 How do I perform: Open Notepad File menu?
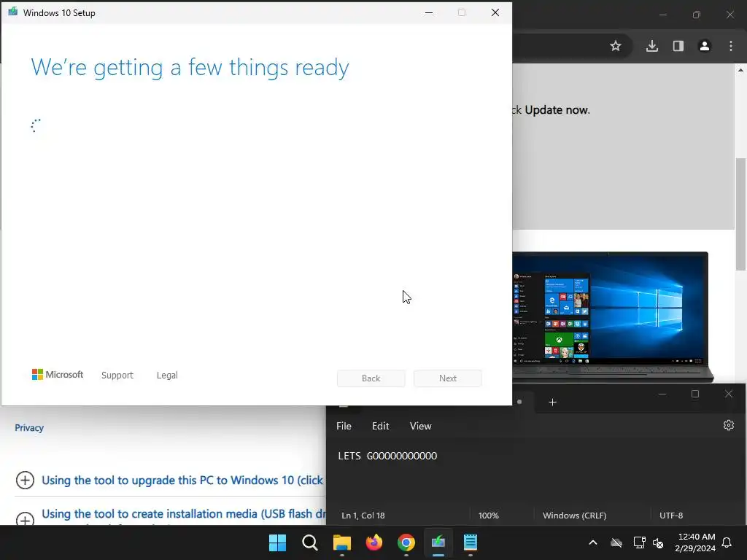click(x=344, y=426)
